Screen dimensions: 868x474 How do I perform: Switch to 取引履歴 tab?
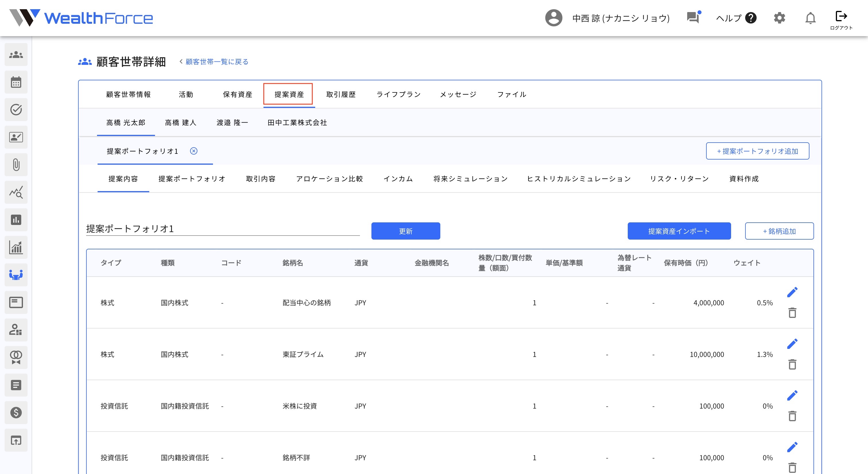pyautogui.click(x=341, y=94)
